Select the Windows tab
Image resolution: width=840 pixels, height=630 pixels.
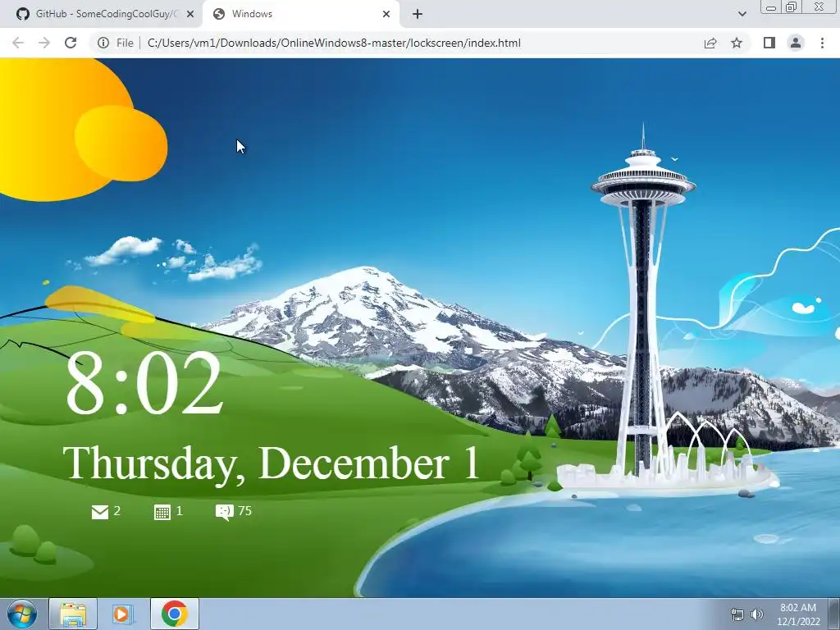[300, 14]
